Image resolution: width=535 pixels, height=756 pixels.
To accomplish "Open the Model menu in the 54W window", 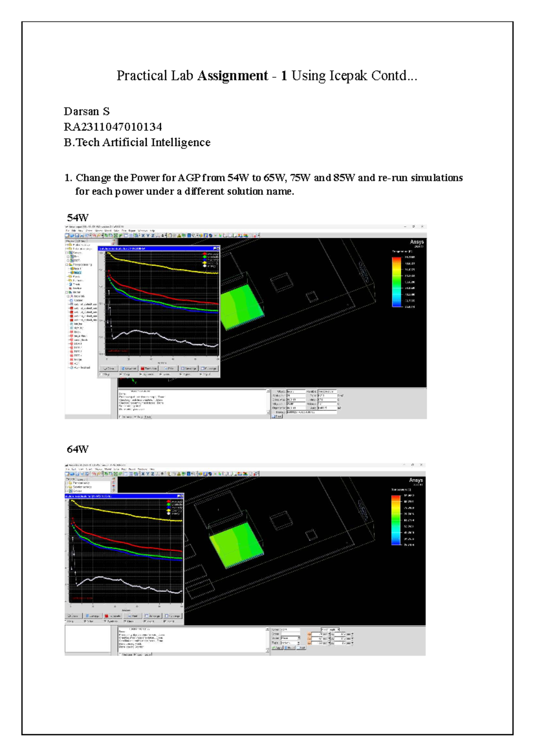I will click(108, 230).
